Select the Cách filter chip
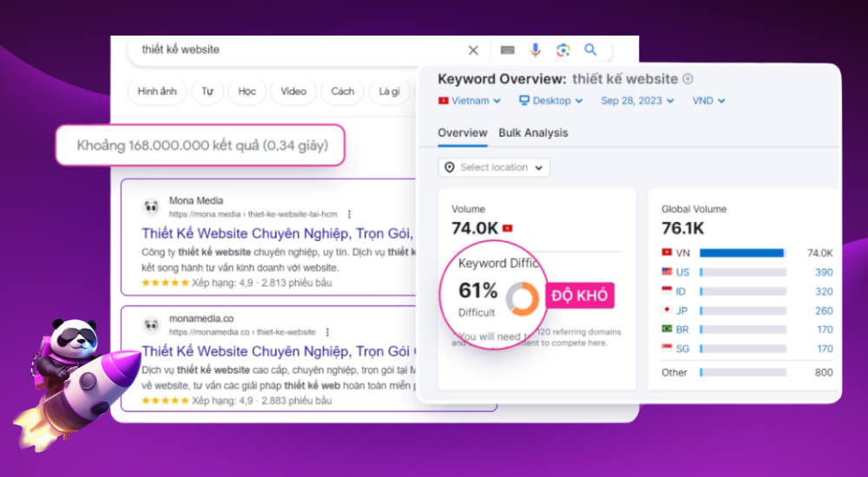 point(342,91)
